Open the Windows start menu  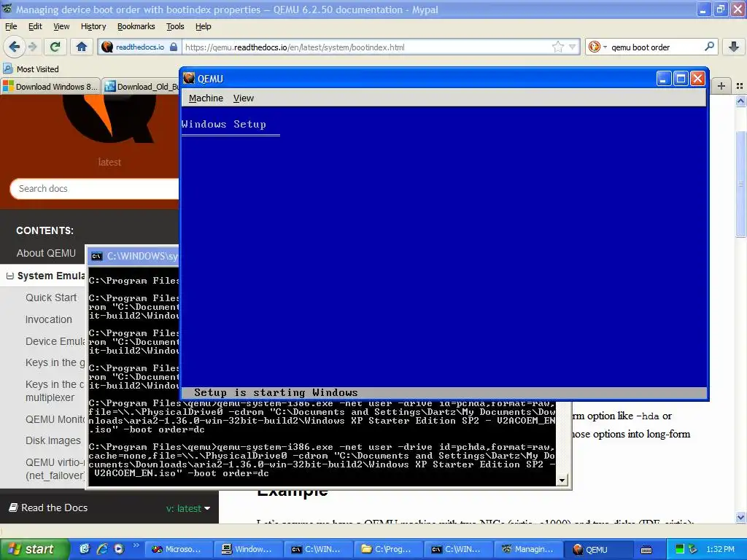[34, 549]
